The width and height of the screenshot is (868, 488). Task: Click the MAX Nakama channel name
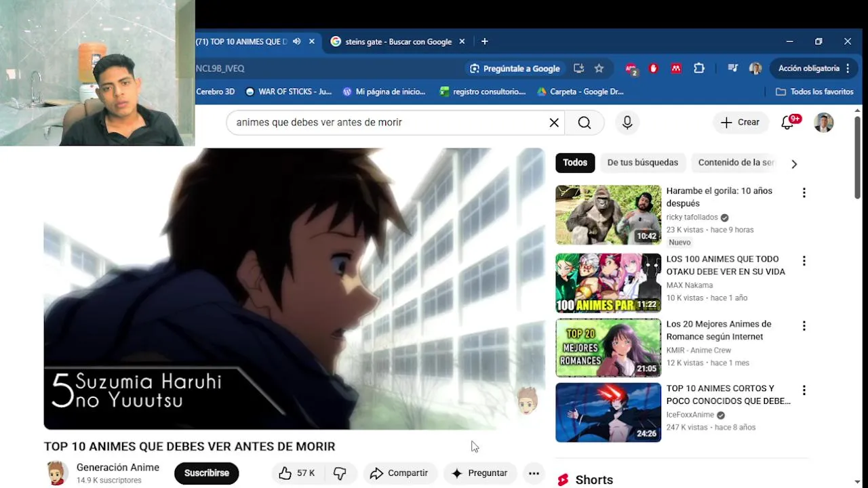point(689,285)
